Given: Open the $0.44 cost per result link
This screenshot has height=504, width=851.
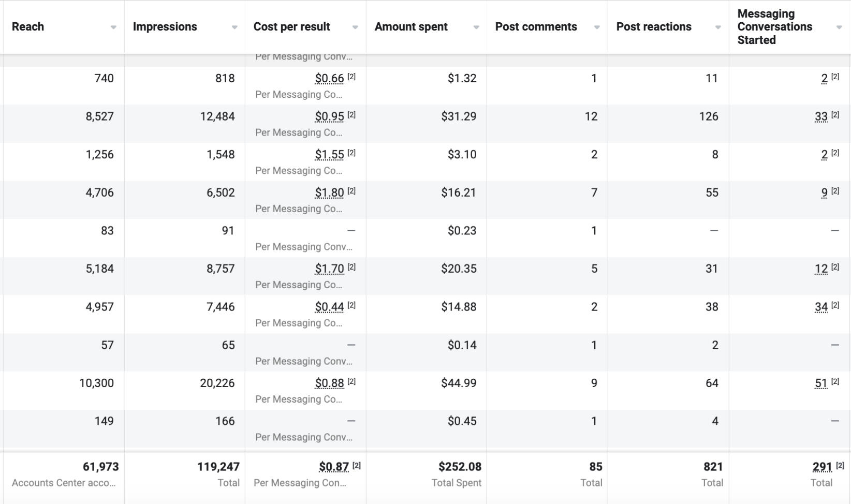Looking at the screenshot, I should tap(329, 307).
